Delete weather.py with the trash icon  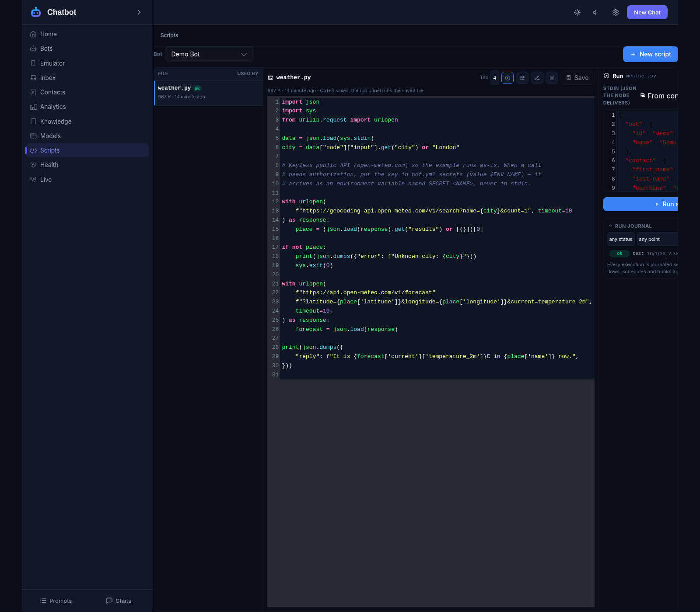tap(552, 78)
